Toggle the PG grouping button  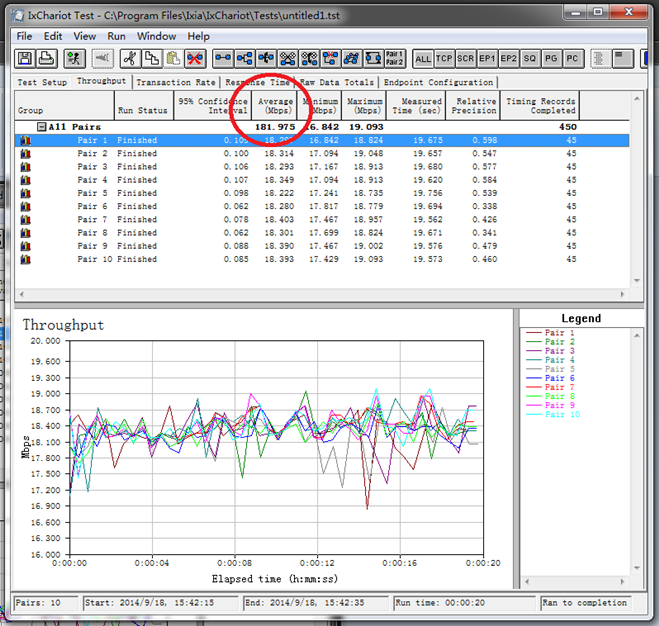[551, 59]
